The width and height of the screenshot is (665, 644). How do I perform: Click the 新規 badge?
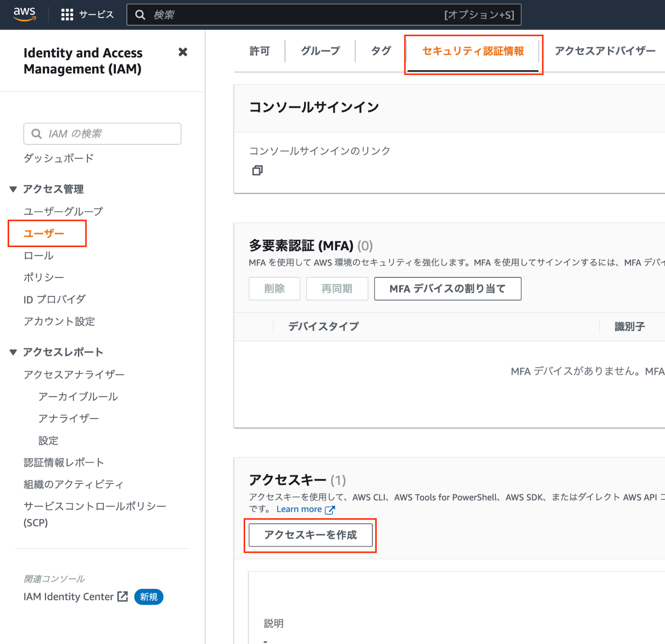149,597
